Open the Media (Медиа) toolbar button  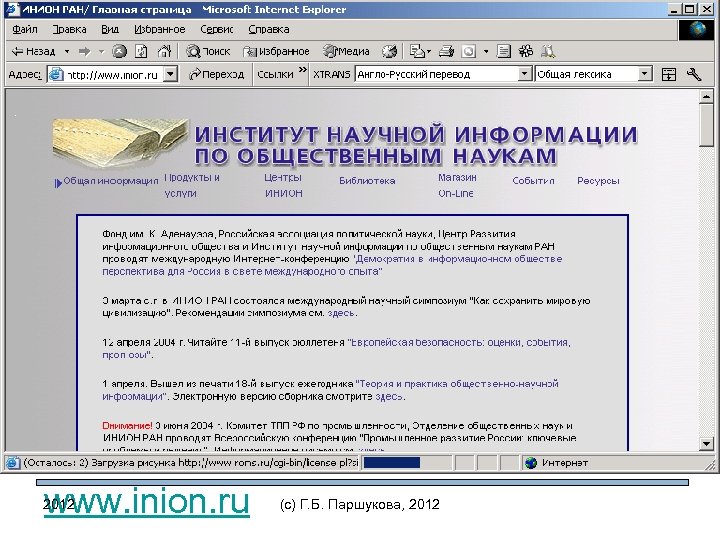346,51
